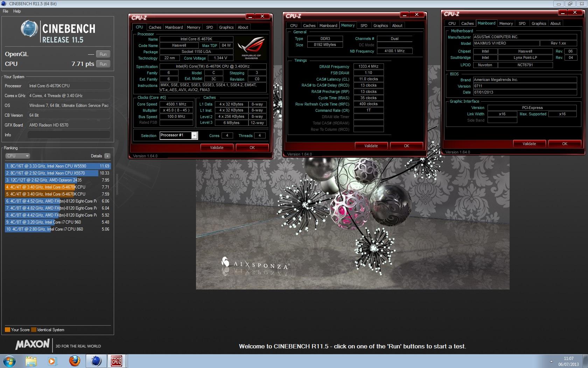Screen dimensions: 588x368
Task: Click the Core Voltage 1.344 V value
Action: (x=220, y=58)
